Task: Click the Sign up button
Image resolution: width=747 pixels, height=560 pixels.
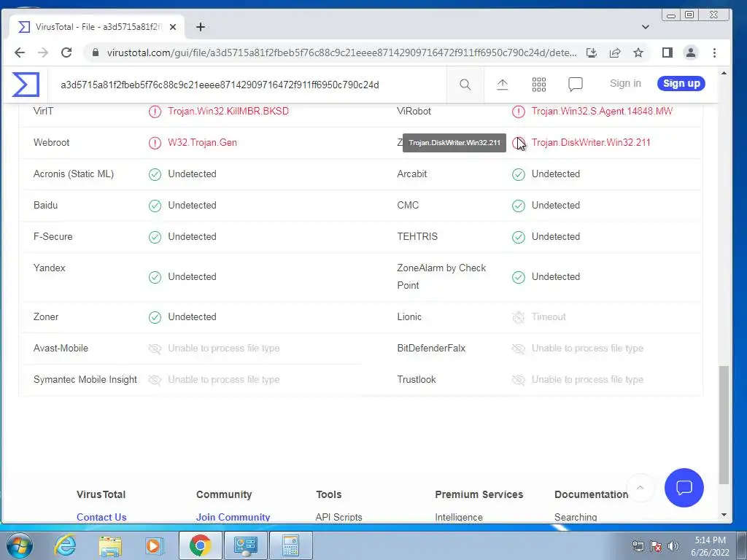Action: tap(681, 83)
